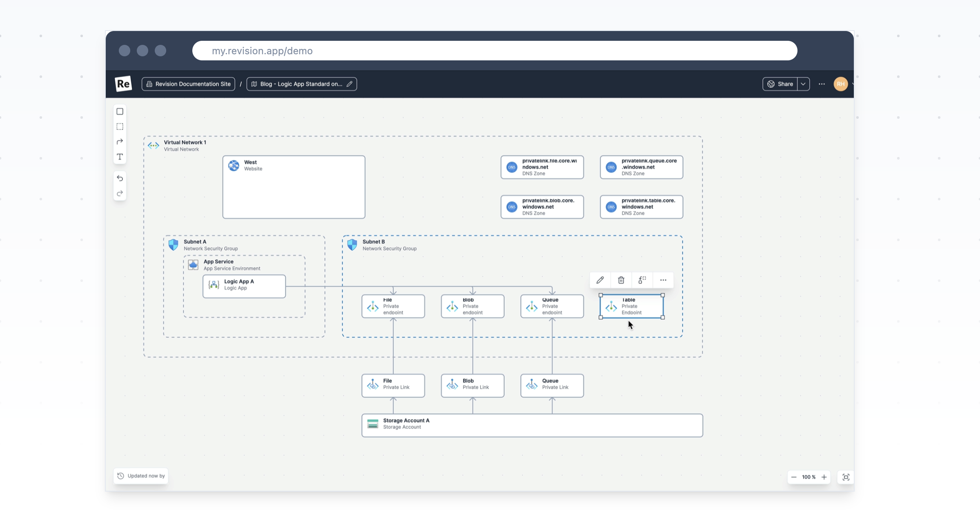Screen dimensions: 980x514
Task: Delete selected component with trash icon
Action: (621, 280)
